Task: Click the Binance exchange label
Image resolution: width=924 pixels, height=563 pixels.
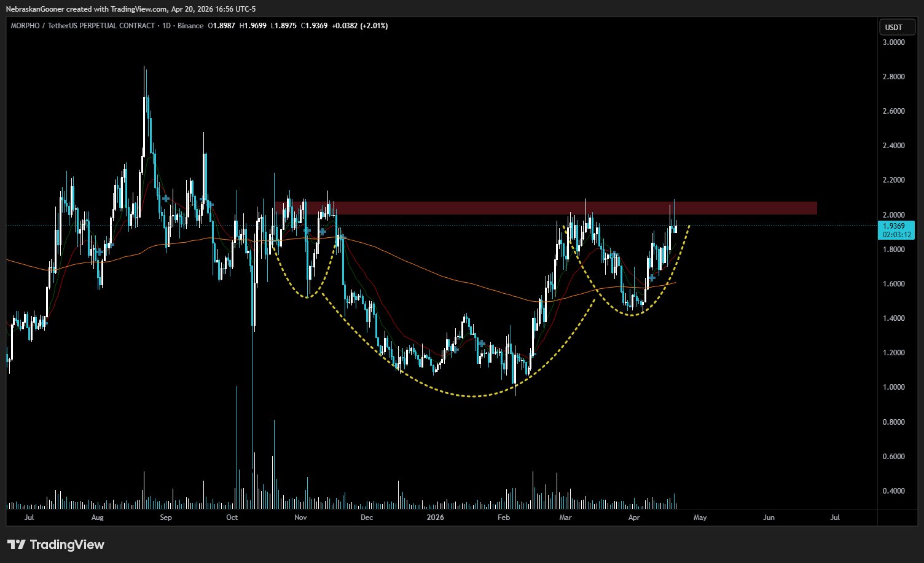Action: (x=190, y=26)
